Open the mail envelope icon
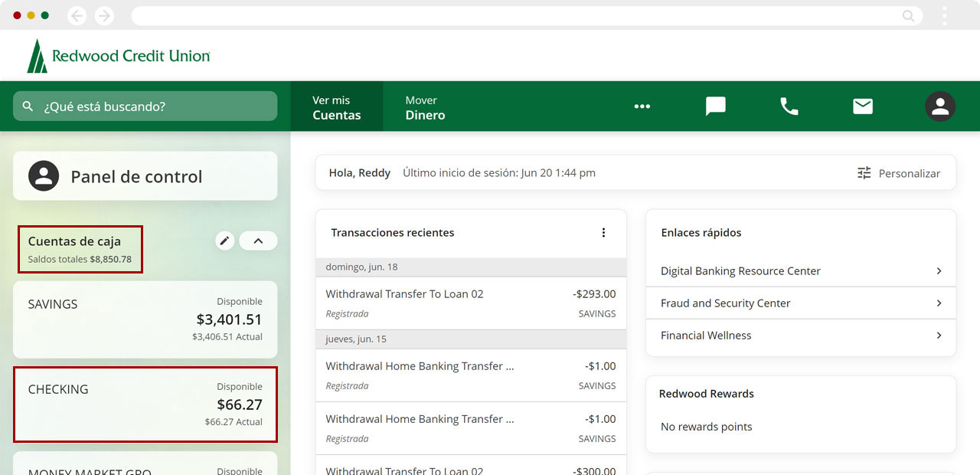The image size is (980, 475). click(863, 106)
